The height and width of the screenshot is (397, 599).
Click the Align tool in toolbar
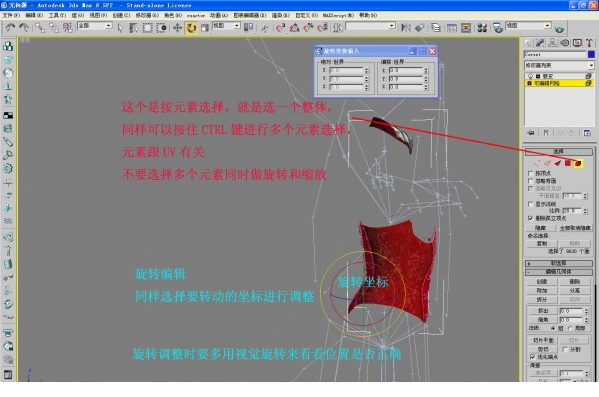point(420,28)
